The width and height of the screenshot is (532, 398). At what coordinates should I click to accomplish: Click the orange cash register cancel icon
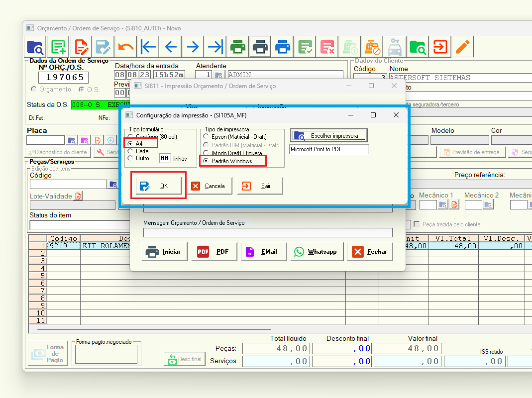coord(372,47)
